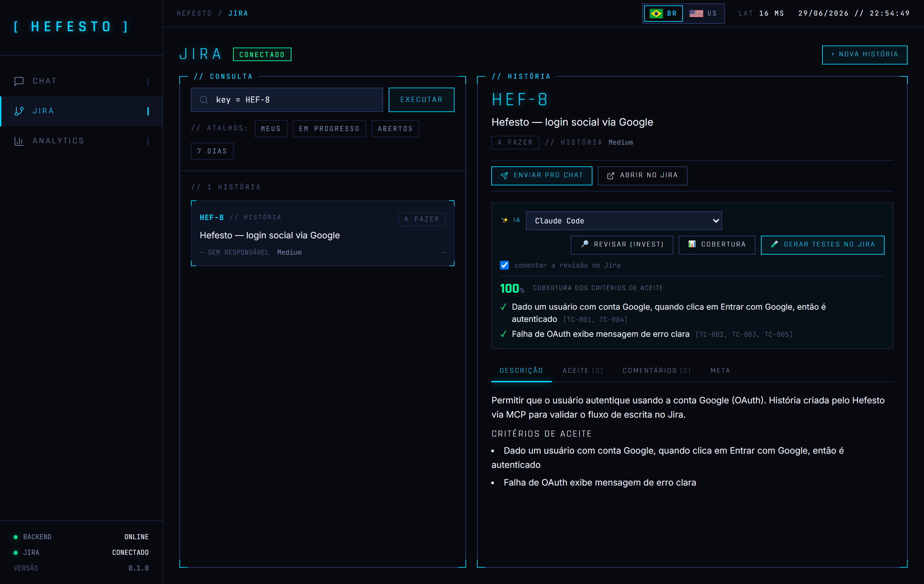Apply the Meus shortcut filter
This screenshot has height=584, width=924.
pos(271,129)
